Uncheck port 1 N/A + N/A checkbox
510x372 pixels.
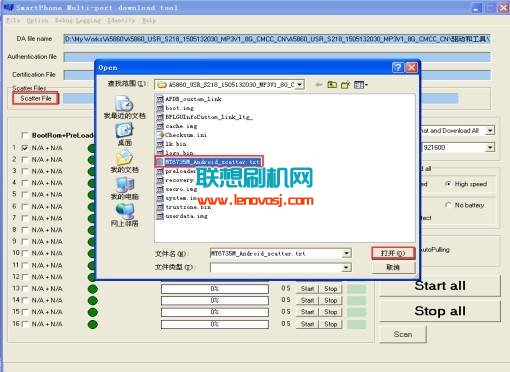pos(25,148)
